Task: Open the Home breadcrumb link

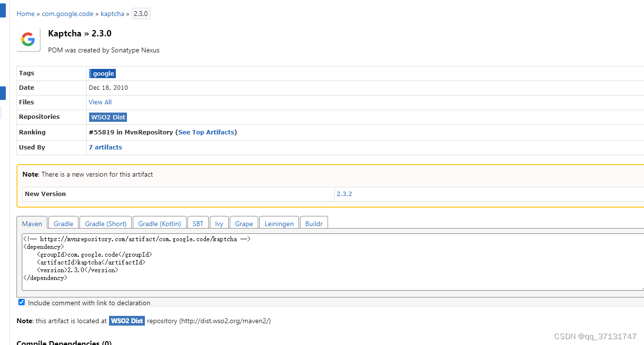Action: coord(25,14)
